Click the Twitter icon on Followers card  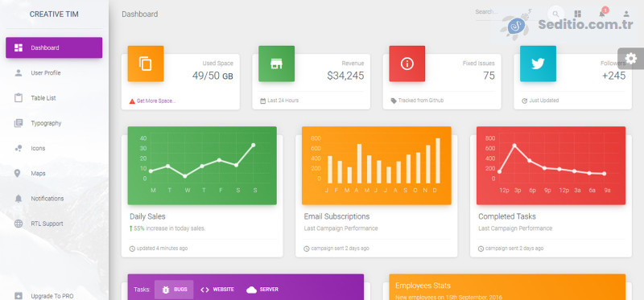[x=538, y=64]
